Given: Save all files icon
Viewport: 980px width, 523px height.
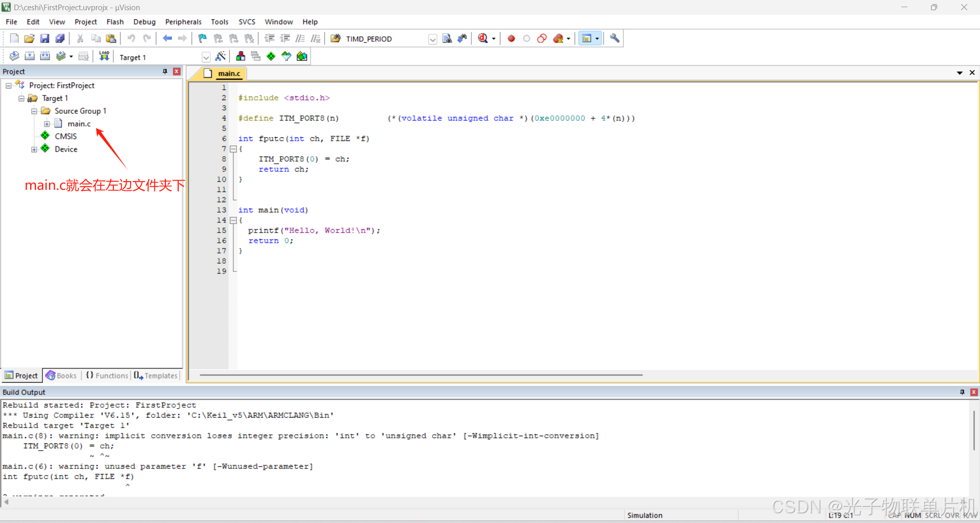Looking at the screenshot, I should pos(60,38).
